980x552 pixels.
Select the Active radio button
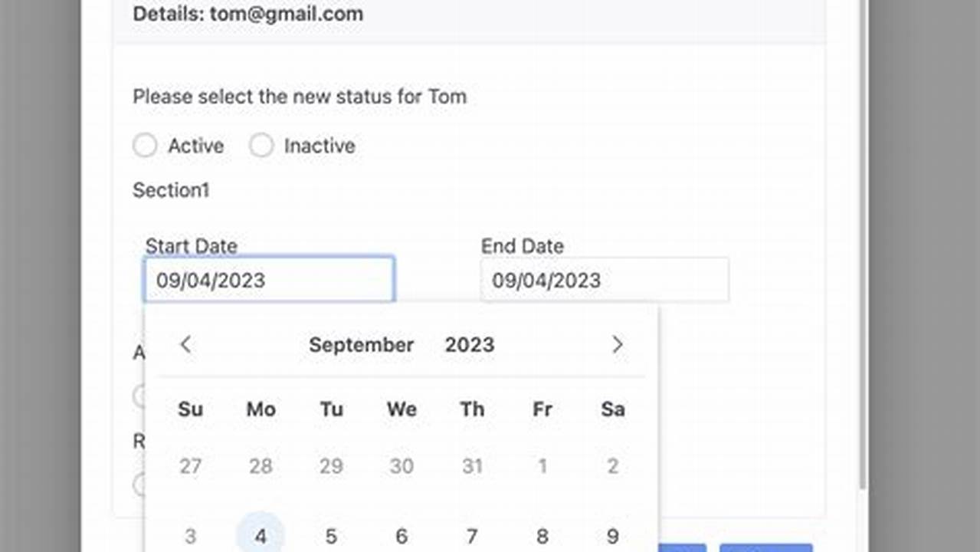coord(145,145)
